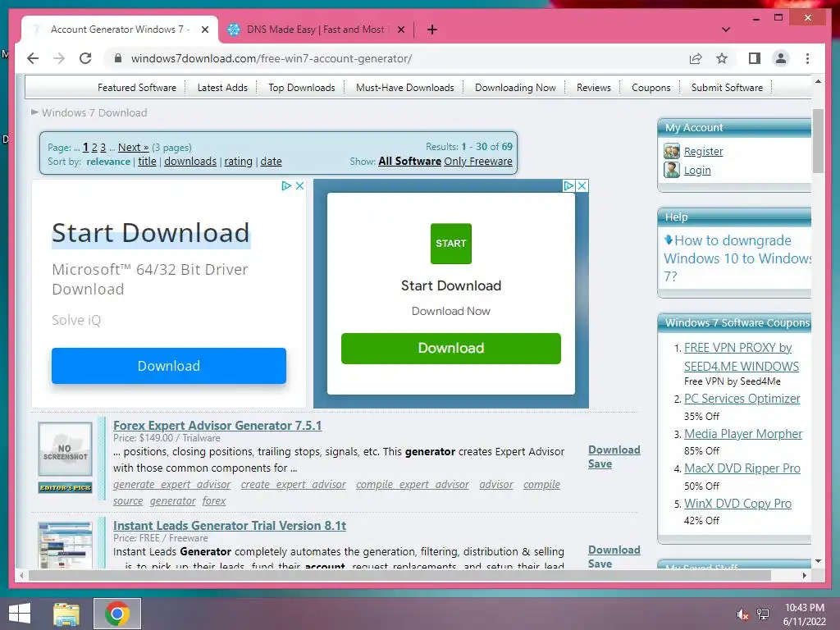Open the Windows Start button
The height and width of the screenshot is (630, 840).
coord(20,614)
